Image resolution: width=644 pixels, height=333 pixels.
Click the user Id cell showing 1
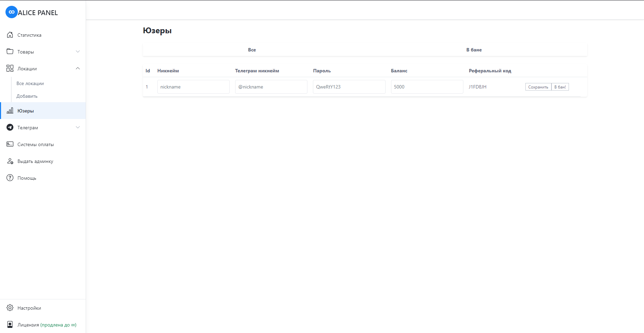click(x=147, y=87)
